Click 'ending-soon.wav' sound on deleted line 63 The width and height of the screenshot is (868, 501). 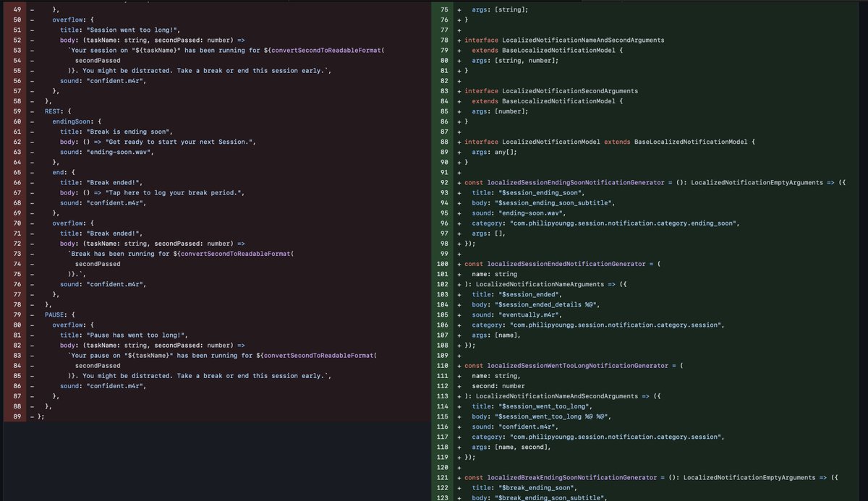120,152
